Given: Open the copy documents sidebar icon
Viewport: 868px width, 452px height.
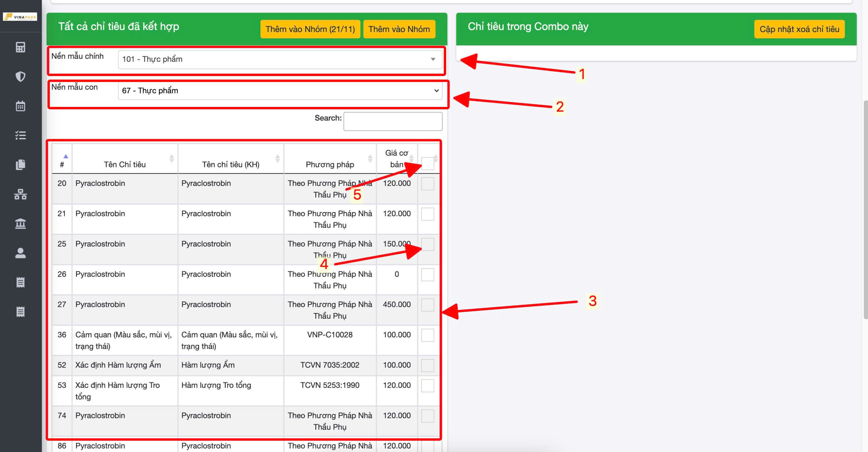Looking at the screenshot, I should pos(20,165).
